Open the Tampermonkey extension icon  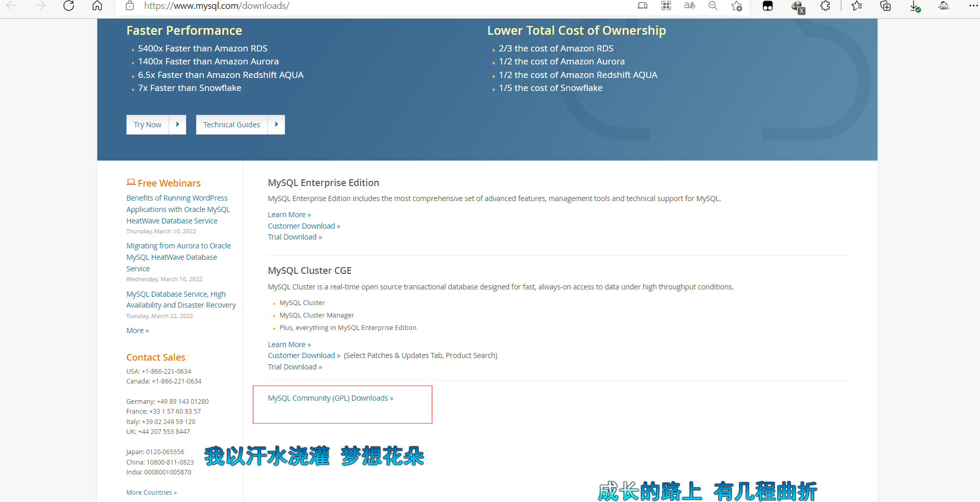[x=768, y=6]
